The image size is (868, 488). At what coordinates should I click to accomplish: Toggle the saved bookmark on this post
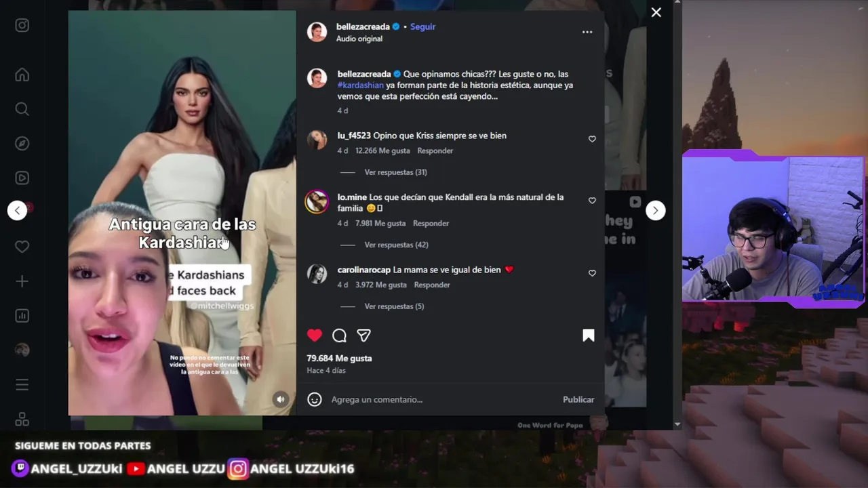(589, 335)
